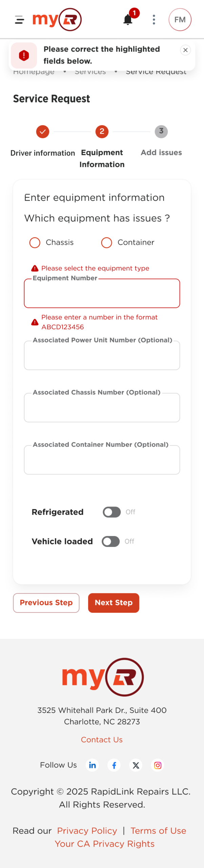Open the LinkedIn social icon
The width and height of the screenshot is (204, 868).
point(93,765)
